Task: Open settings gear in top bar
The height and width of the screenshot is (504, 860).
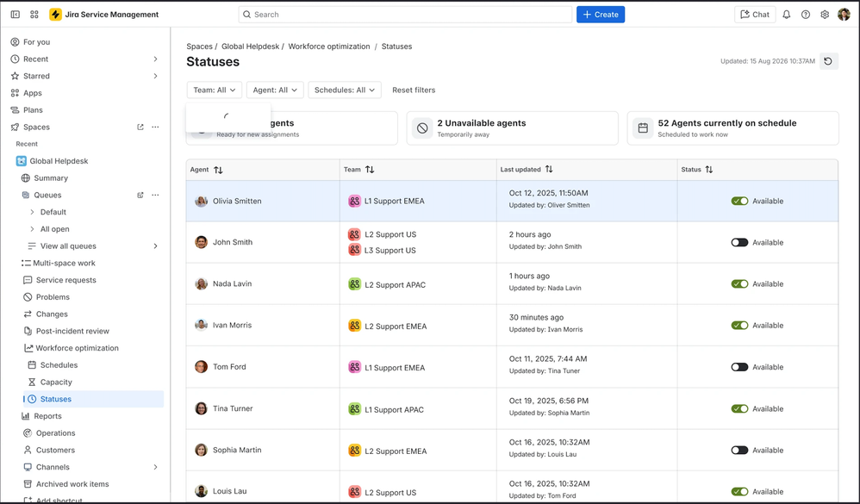Action: pos(825,15)
